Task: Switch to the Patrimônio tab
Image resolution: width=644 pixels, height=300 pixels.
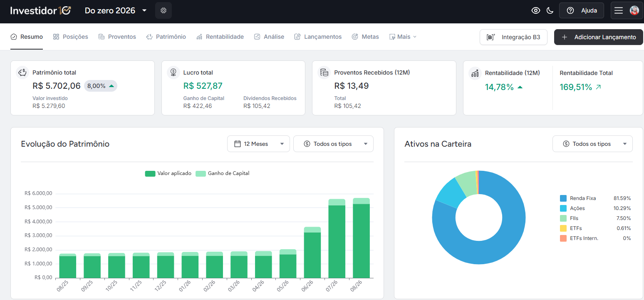Action: click(166, 37)
